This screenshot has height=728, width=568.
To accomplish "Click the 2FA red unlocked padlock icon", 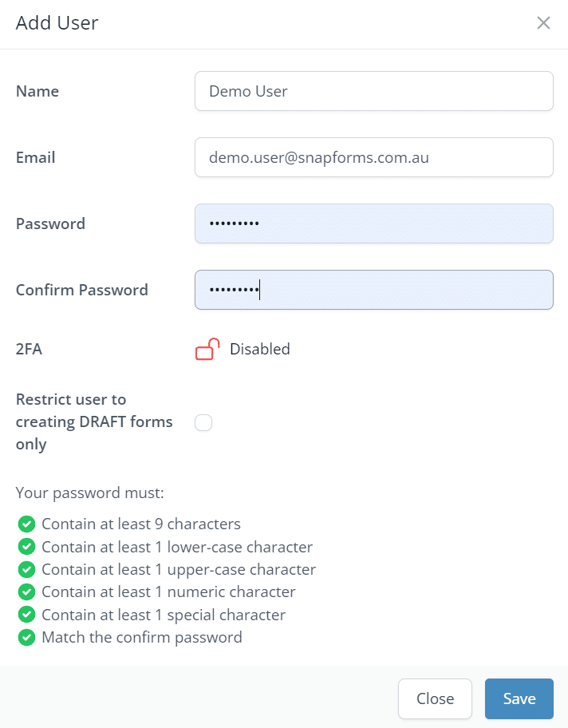I will click(207, 349).
